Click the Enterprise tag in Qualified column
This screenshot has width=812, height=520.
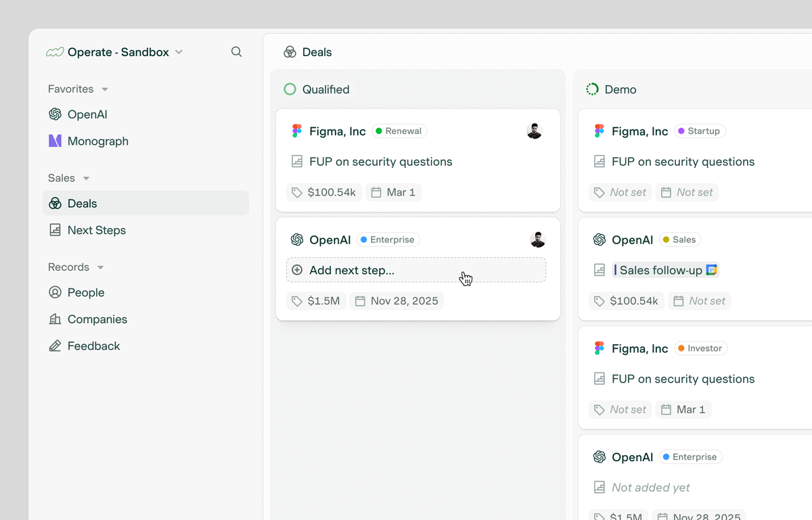click(x=388, y=240)
